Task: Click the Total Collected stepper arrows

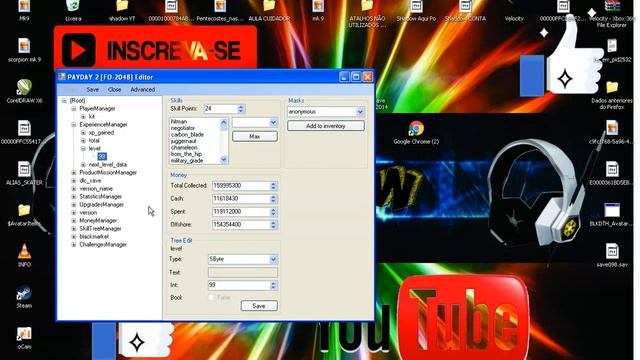Action: [273, 186]
